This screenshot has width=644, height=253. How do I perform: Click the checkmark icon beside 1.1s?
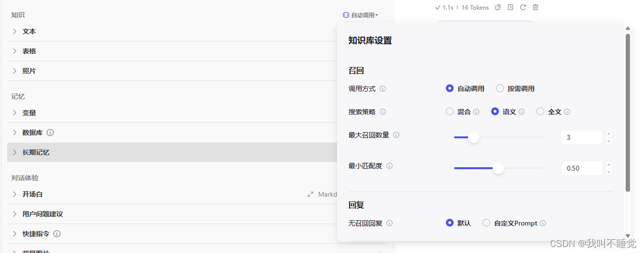point(438,8)
